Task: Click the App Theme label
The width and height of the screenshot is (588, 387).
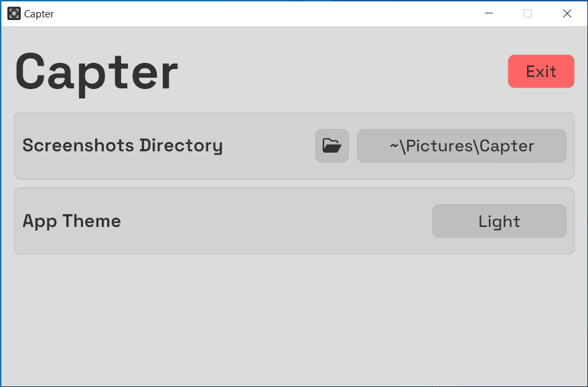Action: (x=72, y=222)
